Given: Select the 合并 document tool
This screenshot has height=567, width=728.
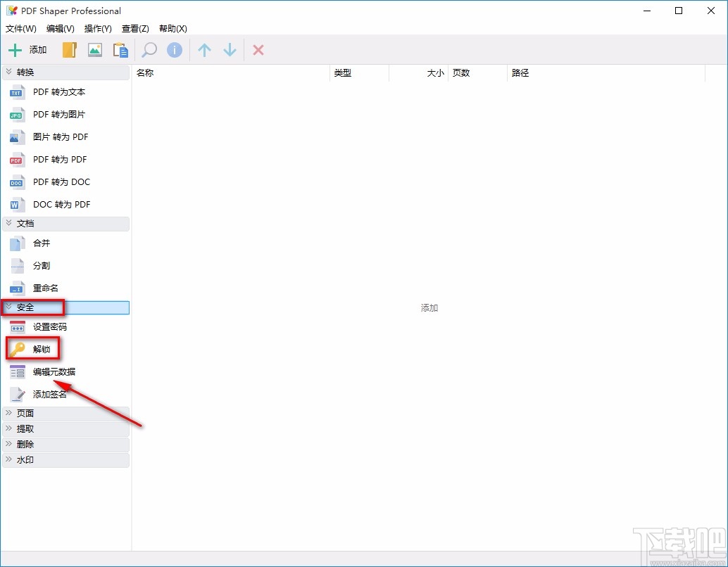Looking at the screenshot, I should point(41,243).
